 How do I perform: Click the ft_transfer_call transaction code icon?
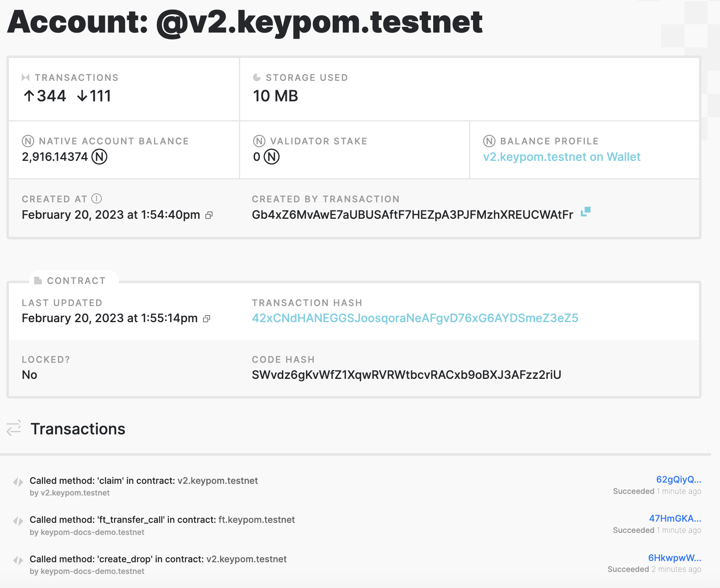click(x=18, y=521)
